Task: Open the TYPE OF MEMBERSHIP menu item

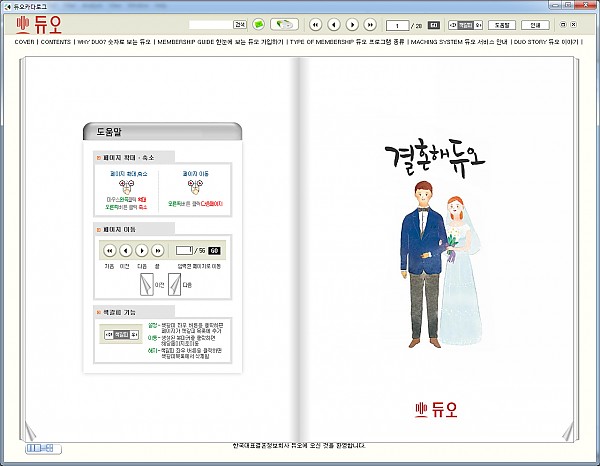Action: coord(347,42)
